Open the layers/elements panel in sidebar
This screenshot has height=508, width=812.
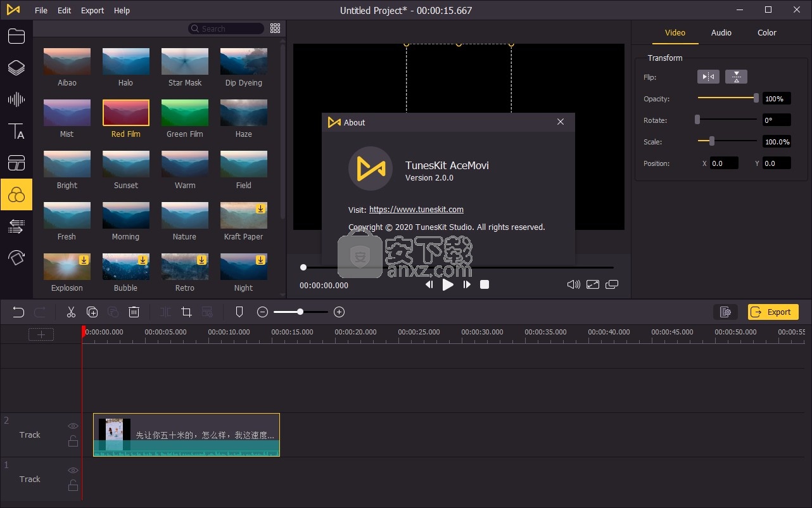16,68
